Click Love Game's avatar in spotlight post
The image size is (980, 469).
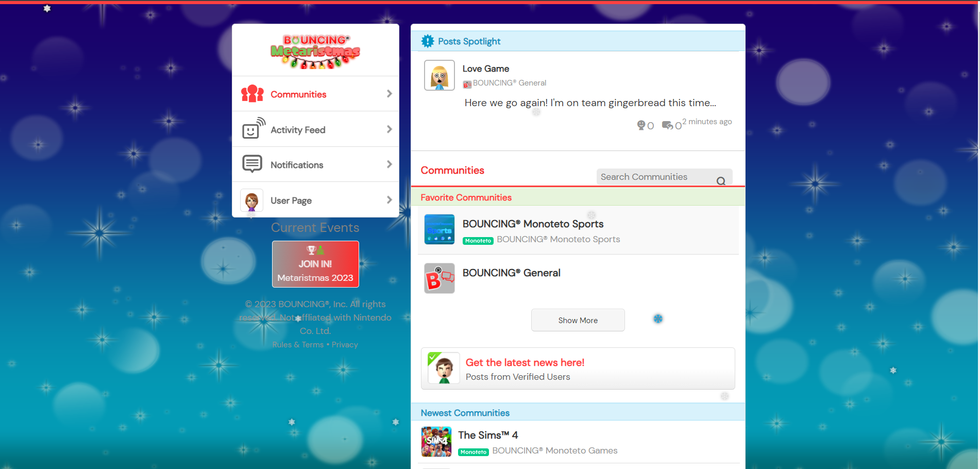point(440,75)
